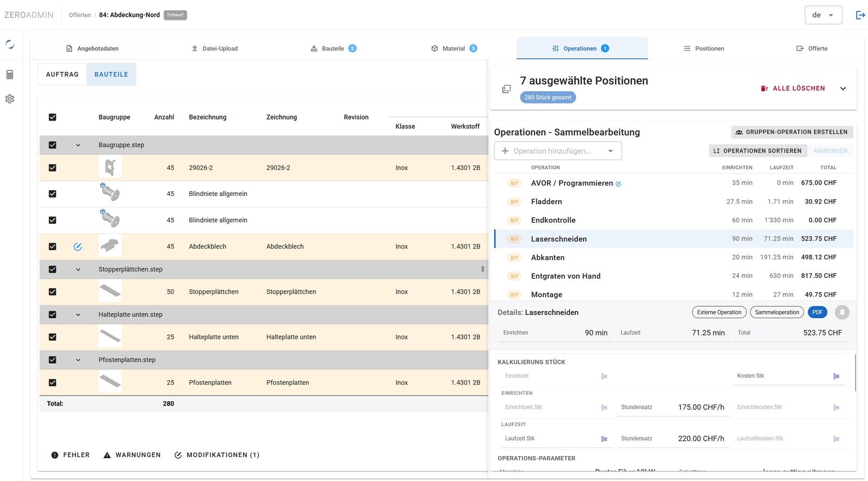Uncheck the Abdeckblech row checkbox

53,246
